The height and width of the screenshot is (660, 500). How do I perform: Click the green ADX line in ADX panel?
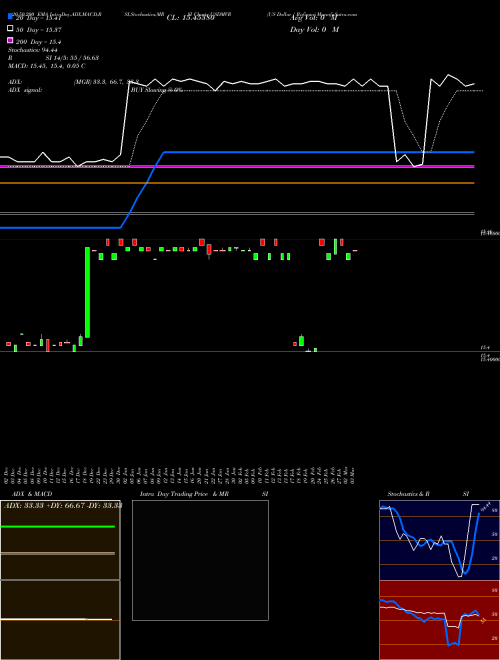coord(57,527)
